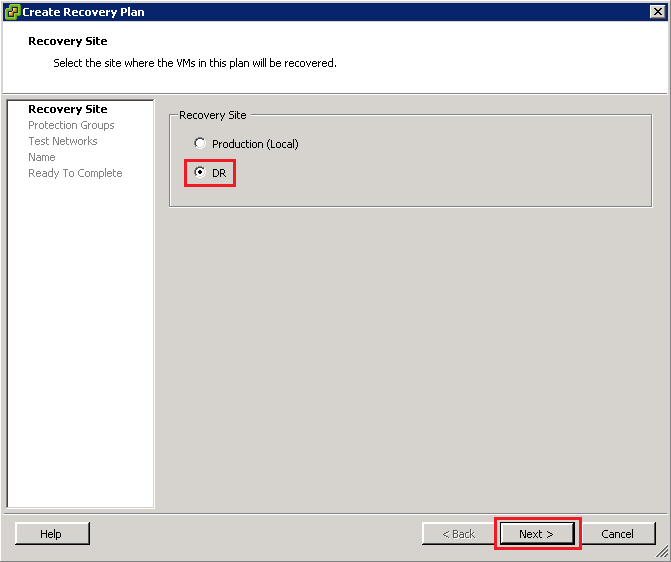Image resolution: width=671 pixels, height=562 pixels.
Task: Open the Ready To Complete step
Action: pyautogui.click(x=75, y=173)
